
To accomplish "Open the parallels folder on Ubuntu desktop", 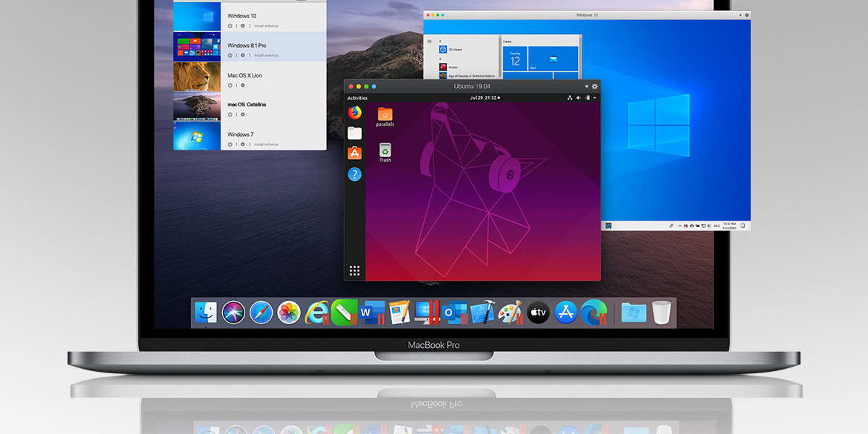I will (385, 114).
